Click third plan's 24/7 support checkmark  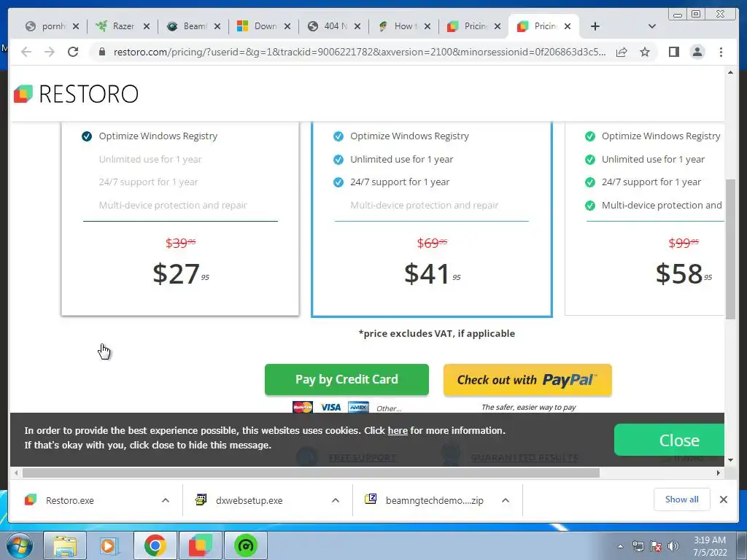point(589,182)
